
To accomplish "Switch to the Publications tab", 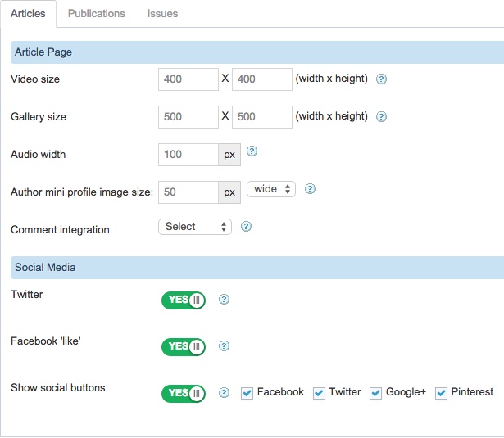I will coord(97,13).
